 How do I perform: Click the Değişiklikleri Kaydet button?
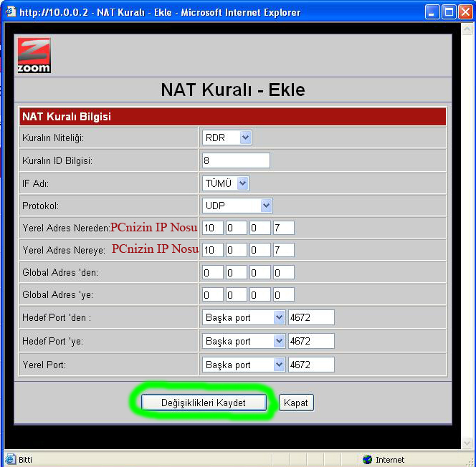pos(204,403)
